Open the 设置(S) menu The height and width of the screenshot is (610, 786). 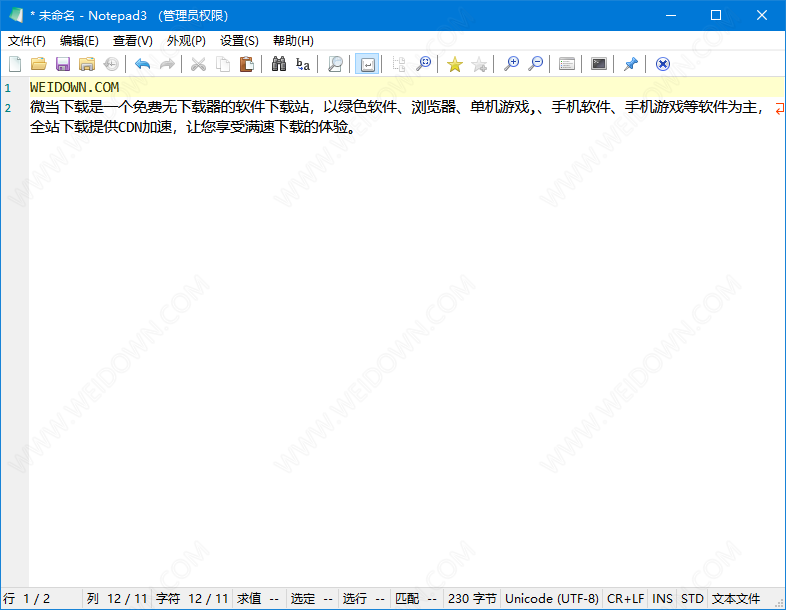coord(239,41)
